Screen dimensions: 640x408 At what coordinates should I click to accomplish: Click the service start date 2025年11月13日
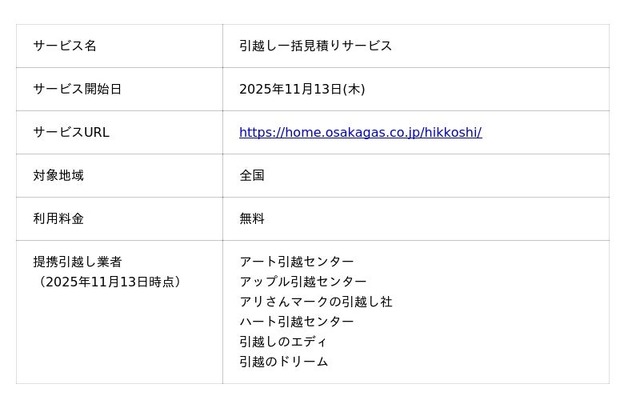click(290, 89)
